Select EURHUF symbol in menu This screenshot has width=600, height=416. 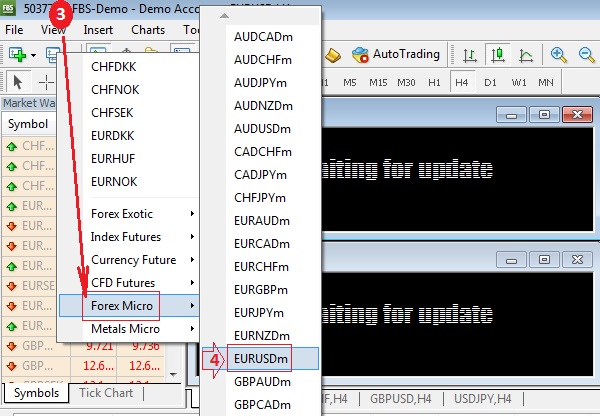coord(129,158)
